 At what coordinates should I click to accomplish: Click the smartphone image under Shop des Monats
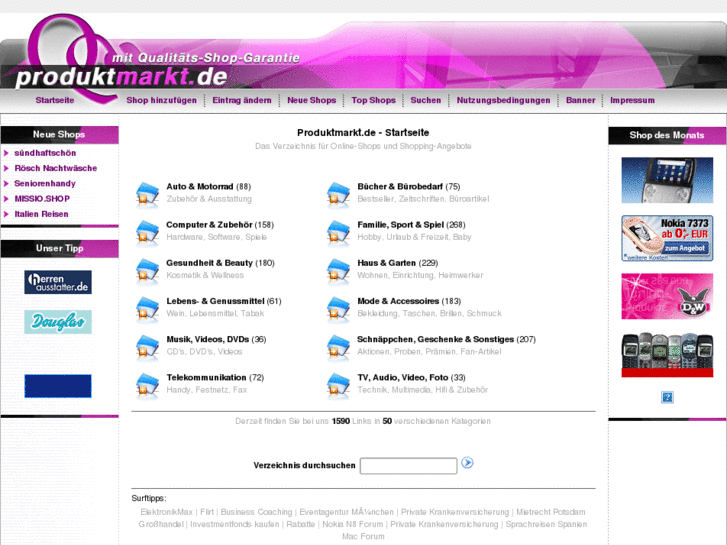pyautogui.click(x=667, y=180)
